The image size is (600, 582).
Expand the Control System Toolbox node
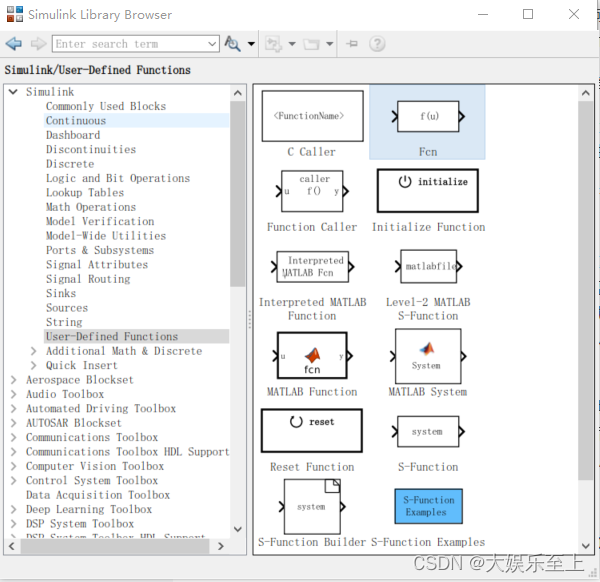(x=13, y=480)
